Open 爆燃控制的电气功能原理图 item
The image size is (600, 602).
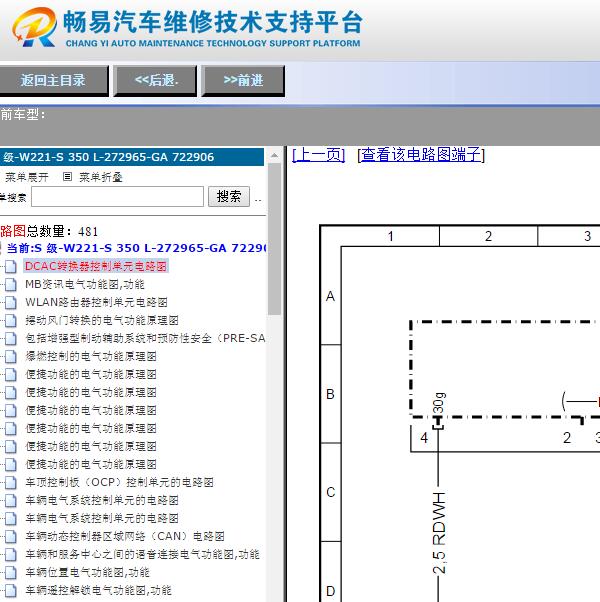coord(91,356)
